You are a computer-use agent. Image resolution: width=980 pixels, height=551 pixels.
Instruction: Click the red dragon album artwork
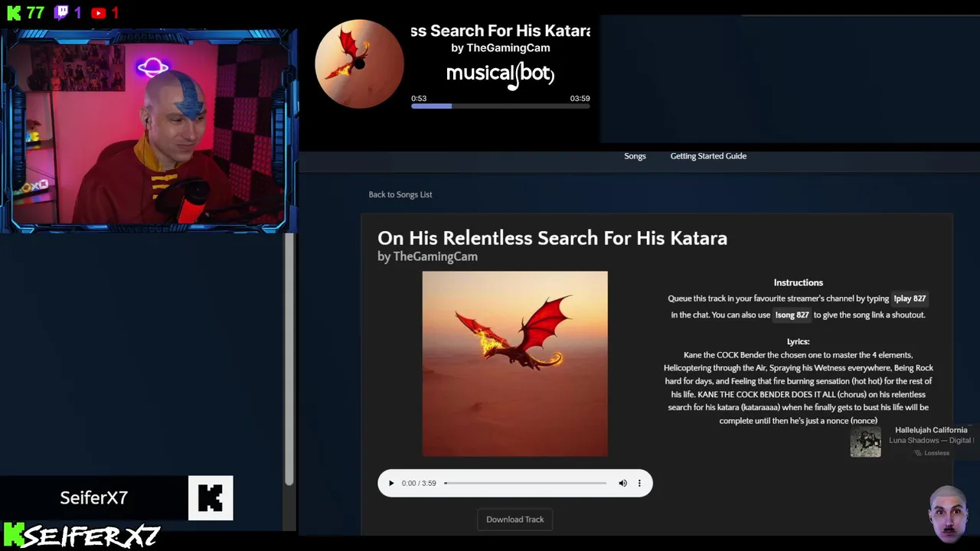pyautogui.click(x=514, y=364)
